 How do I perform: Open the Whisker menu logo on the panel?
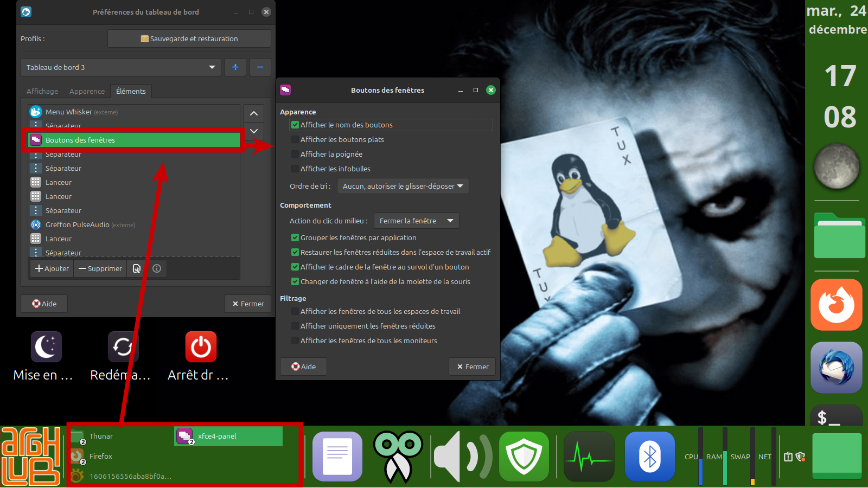31,456
